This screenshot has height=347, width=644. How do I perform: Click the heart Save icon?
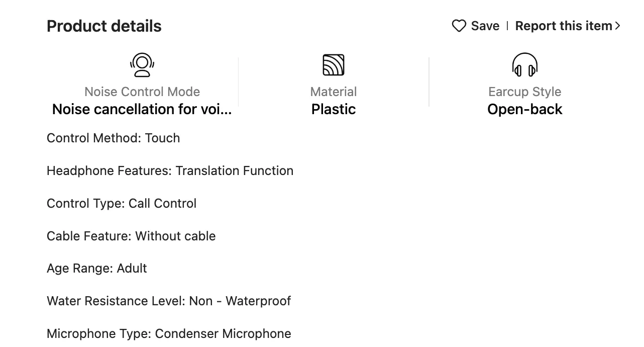coord(459,26)
